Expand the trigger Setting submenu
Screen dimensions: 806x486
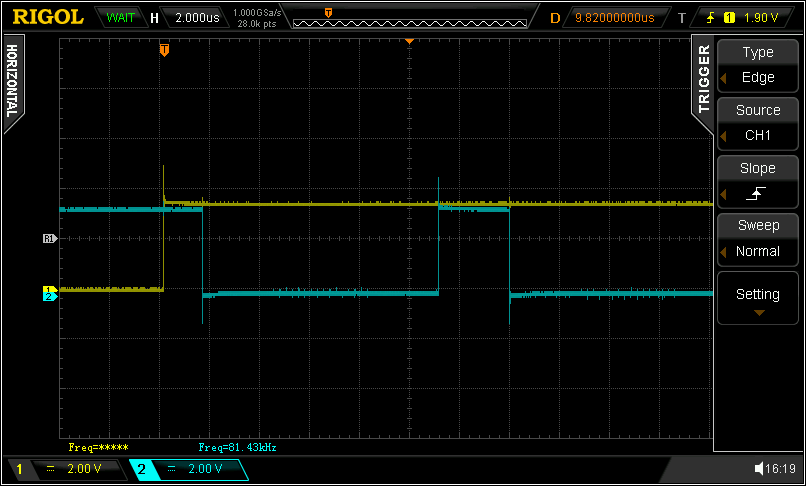coord(758,298)
